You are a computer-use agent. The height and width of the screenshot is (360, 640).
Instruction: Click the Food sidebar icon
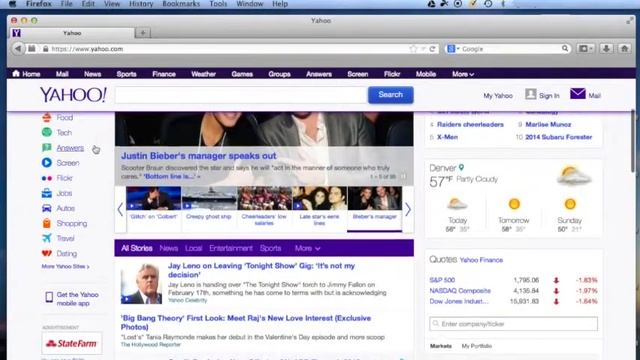47,118
